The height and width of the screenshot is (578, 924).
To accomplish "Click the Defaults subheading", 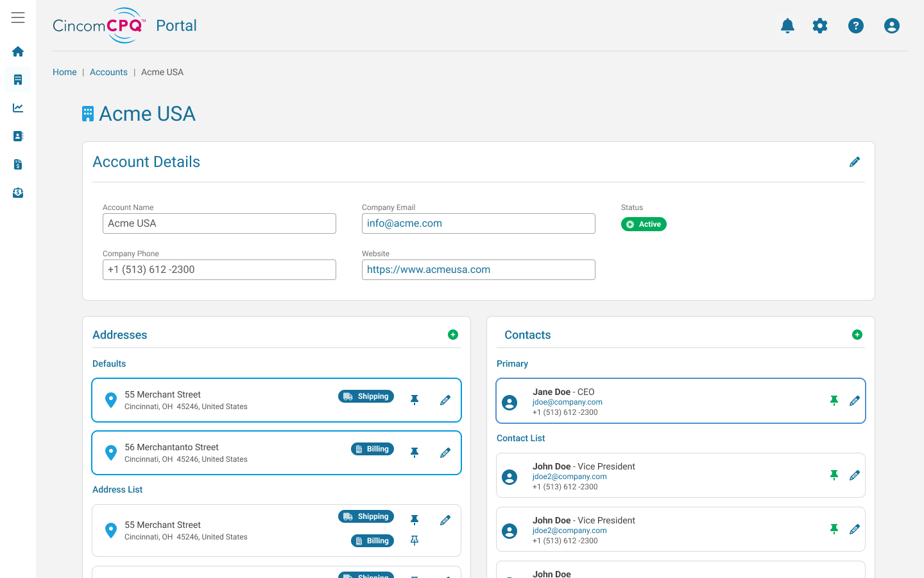I will click(x=109, y=363).
